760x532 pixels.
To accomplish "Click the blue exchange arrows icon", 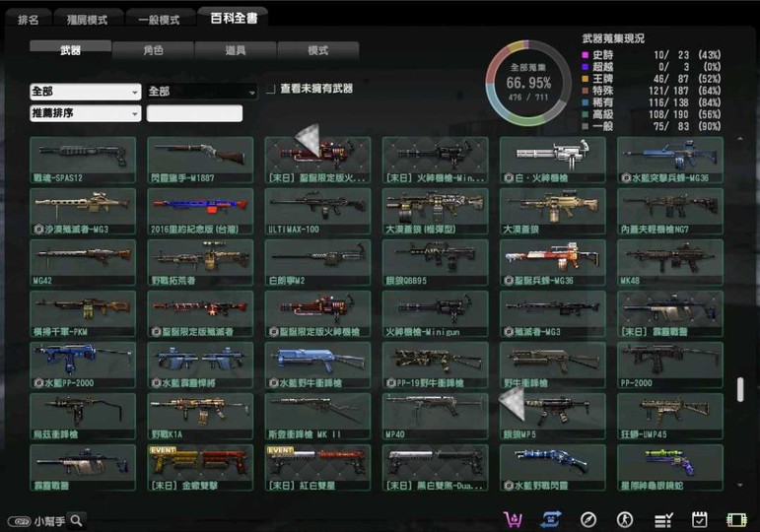I will [551, 519].
